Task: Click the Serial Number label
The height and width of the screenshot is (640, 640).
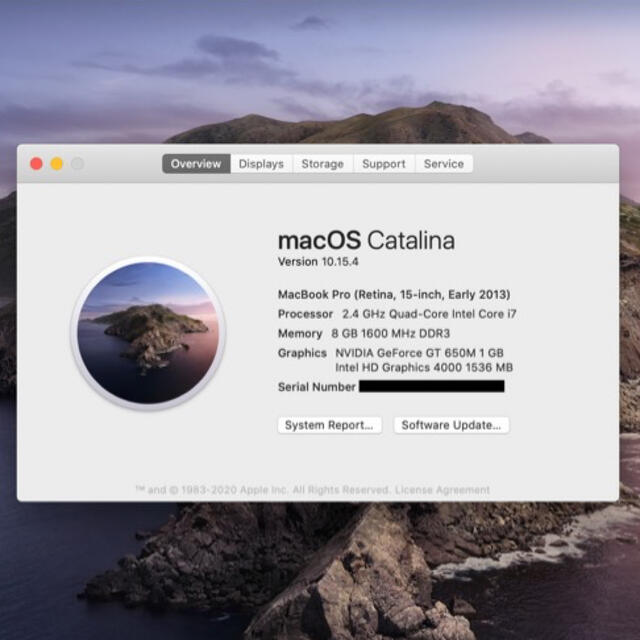Action: click(x=316, y=387)
